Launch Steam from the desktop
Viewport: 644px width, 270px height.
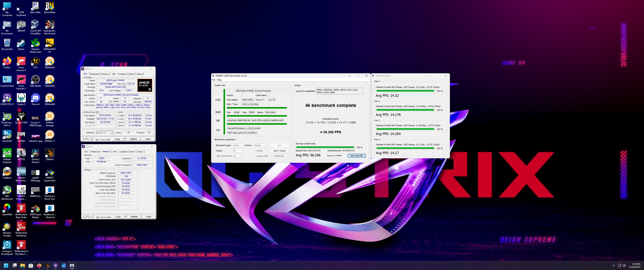tap(21, 45)
